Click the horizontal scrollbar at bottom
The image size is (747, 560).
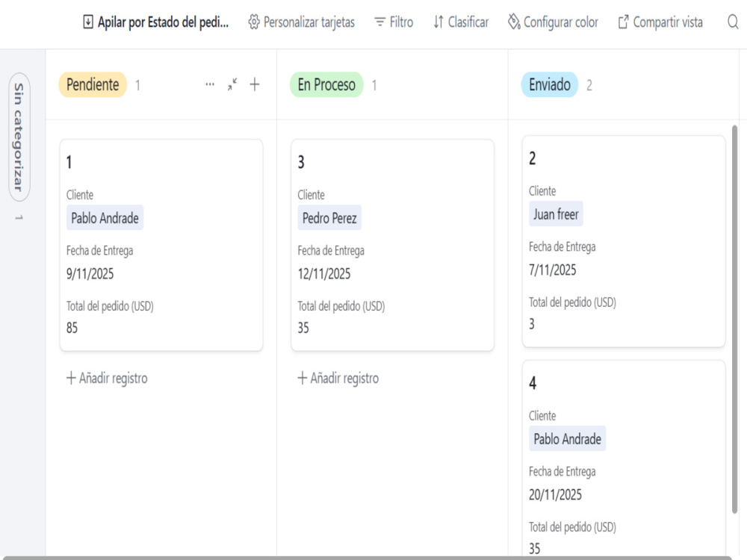(x=367, y=558)
